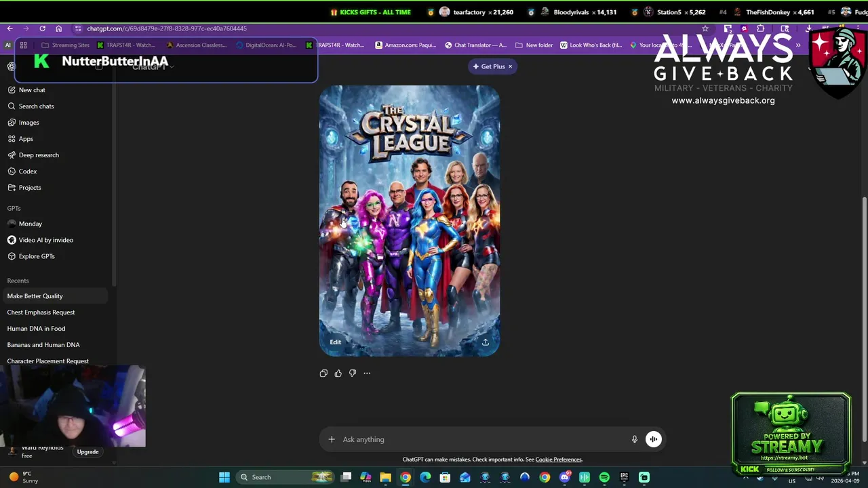Open the Bananas and Human DNA chat
The height and width of the screenshot is (488, 868).
tap(54, 345)
